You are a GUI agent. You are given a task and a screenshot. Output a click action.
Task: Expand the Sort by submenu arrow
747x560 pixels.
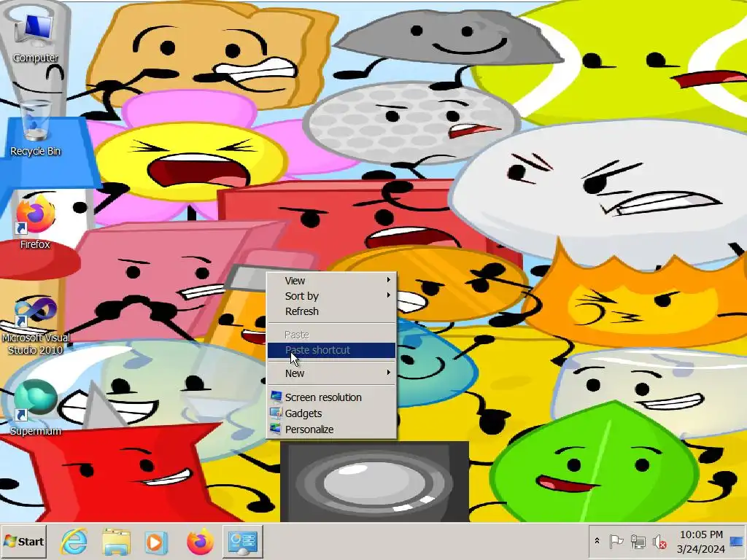pos(389,295)
